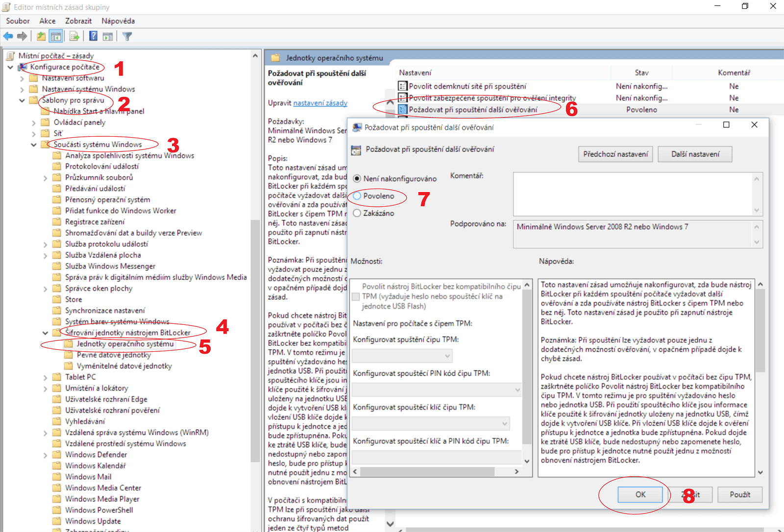
Task: Open the Nápověda menu
Action: click(x=118, y=21)
